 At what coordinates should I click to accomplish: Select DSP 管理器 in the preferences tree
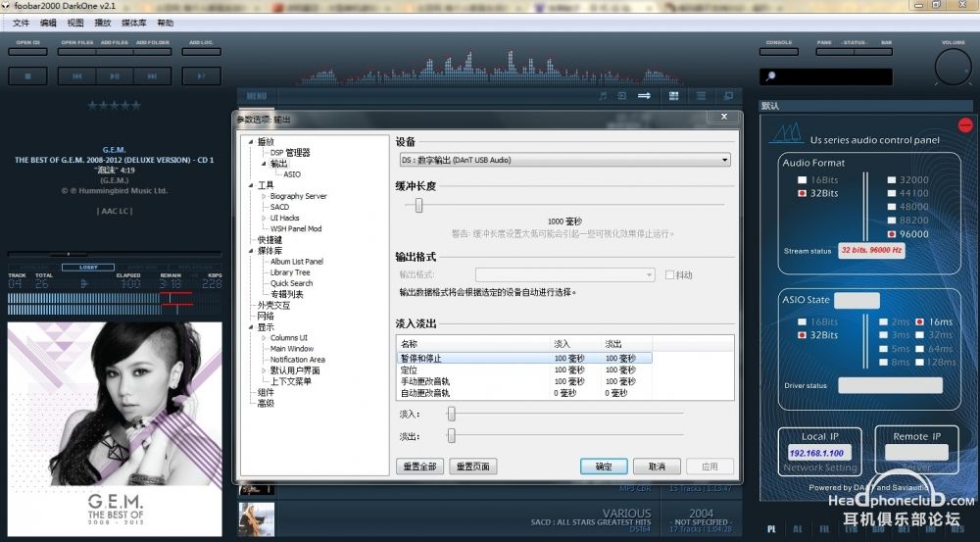click(290, 153)
